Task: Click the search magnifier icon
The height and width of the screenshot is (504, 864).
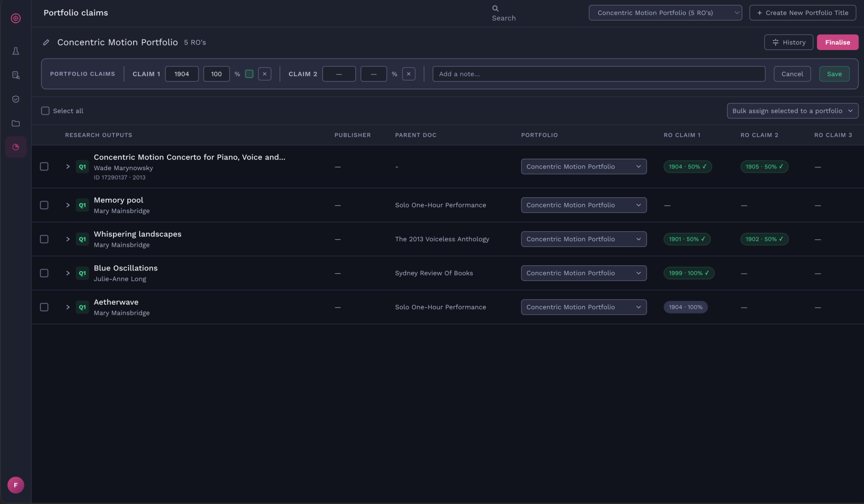Action: (495, 8)
